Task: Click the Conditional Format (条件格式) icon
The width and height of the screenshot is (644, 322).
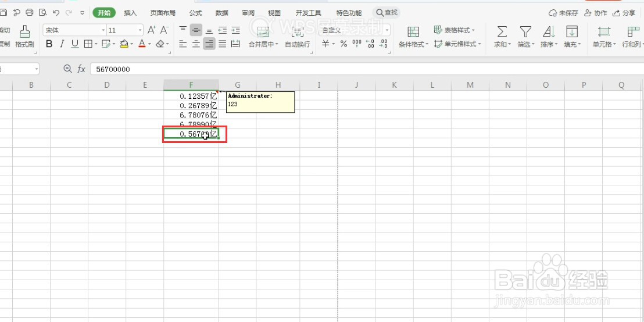Action: [x=413, y=31]
